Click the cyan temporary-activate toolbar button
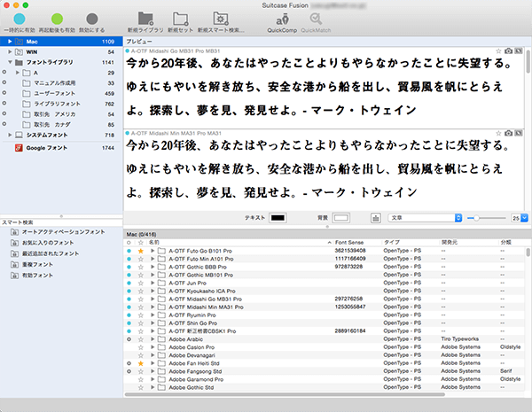 [x=20, y=19]
